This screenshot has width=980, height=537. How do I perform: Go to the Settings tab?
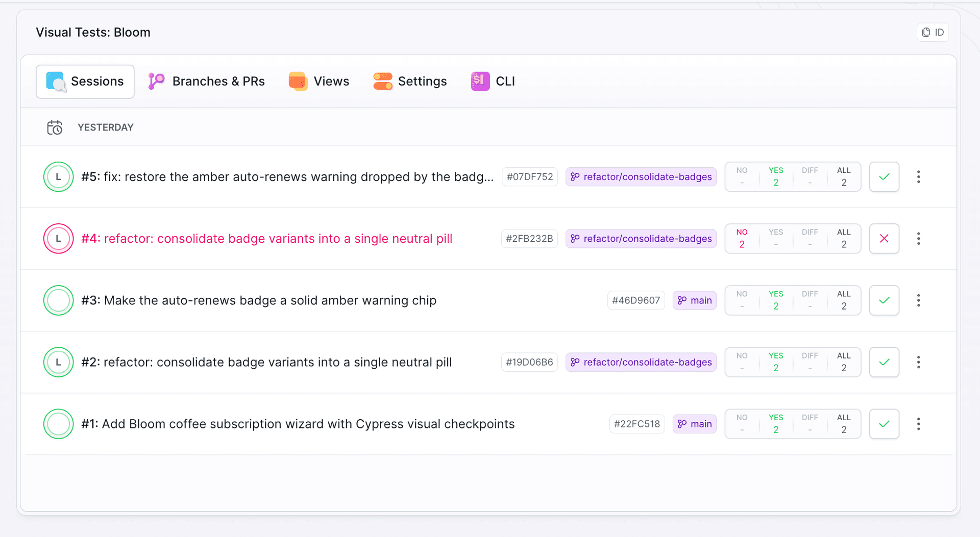point(410,82)
